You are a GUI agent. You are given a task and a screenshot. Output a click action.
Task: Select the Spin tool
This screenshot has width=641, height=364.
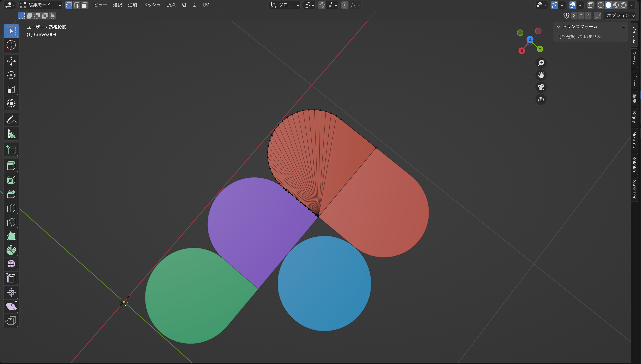coord(11,250)
